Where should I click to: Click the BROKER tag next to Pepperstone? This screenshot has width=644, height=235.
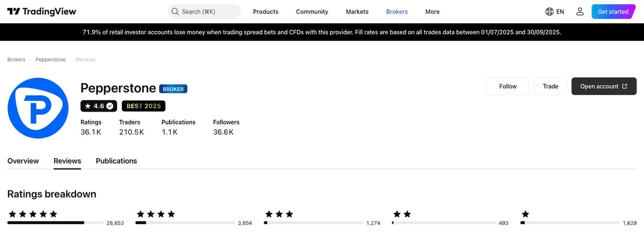pos(173,89)
